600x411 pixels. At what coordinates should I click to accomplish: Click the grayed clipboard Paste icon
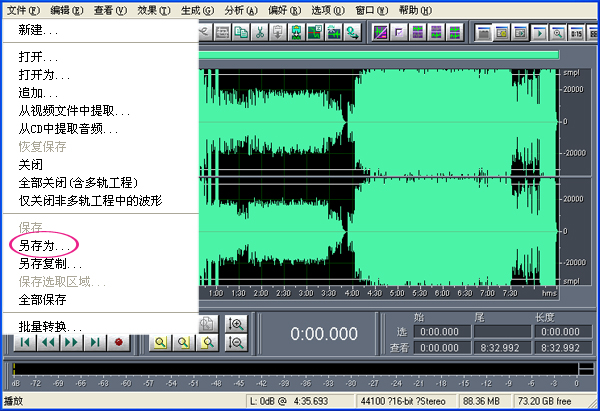[x=278, y=33]
